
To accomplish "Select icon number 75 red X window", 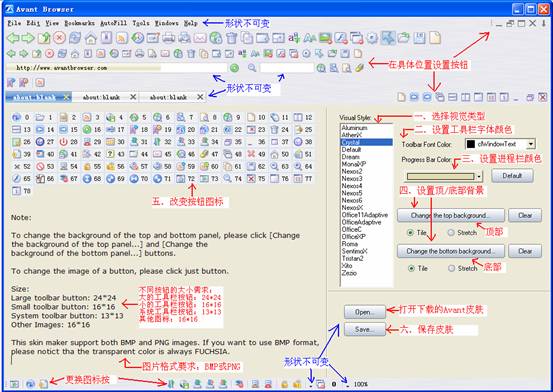I will (251, 179).
